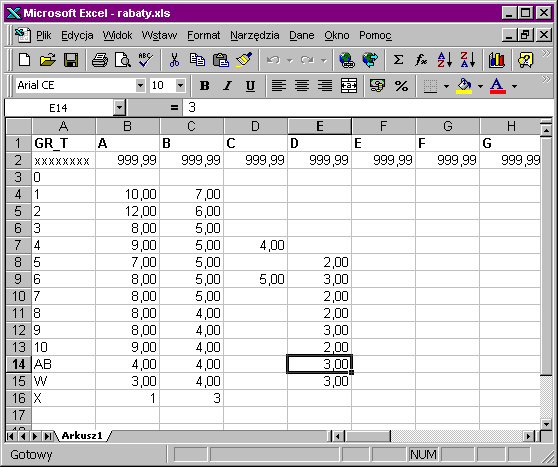
Task: Toggle Bold formatting
Action: (204, 86)
